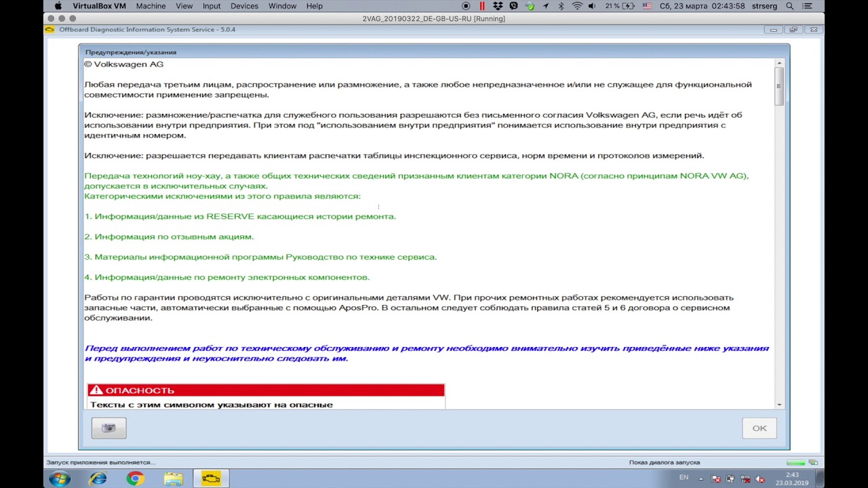Image resolution: width=868 pixels, height=488 pixels.
Task: Click the location services arrow icon
Action: pos(545,6)
